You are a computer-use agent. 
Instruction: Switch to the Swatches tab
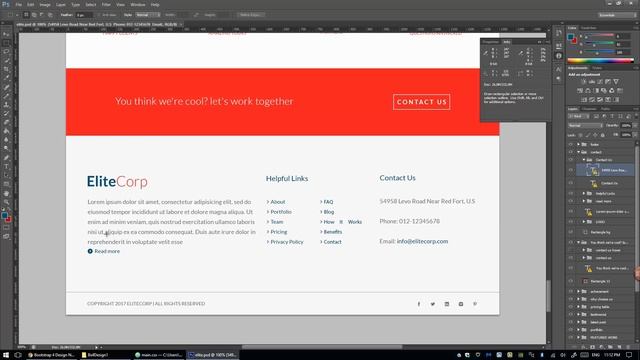pyautogui.click(x=588, y=28)
